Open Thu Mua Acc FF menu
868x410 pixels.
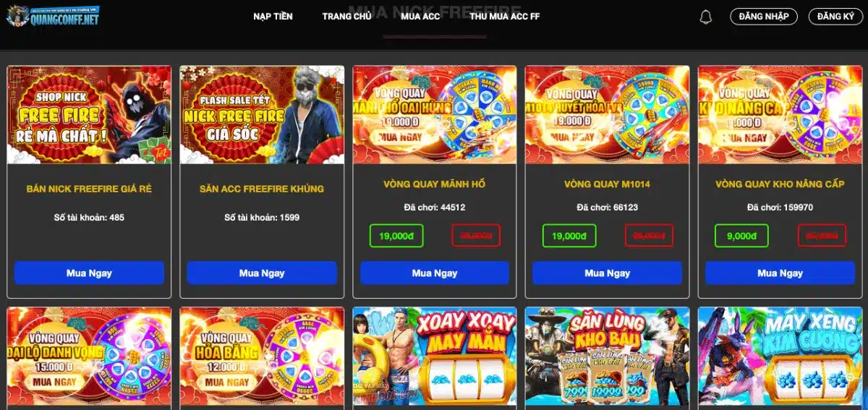[504, 17]
